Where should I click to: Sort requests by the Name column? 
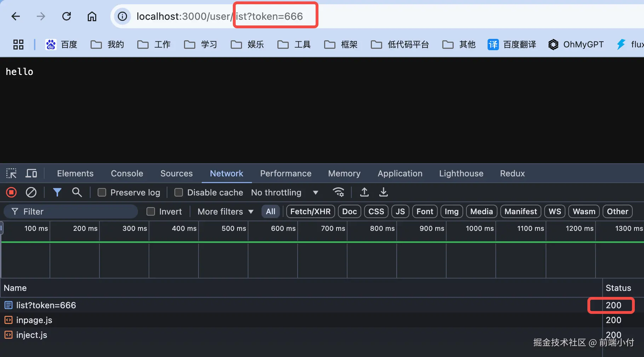301,288
